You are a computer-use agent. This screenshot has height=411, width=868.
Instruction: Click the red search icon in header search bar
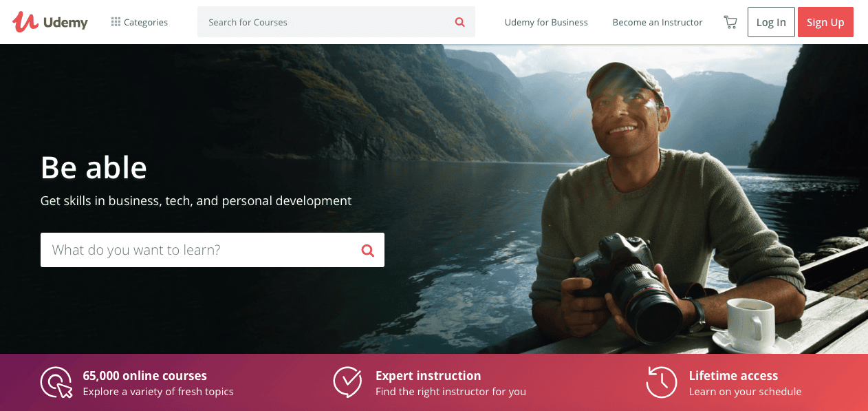click(x=460, y=22)
